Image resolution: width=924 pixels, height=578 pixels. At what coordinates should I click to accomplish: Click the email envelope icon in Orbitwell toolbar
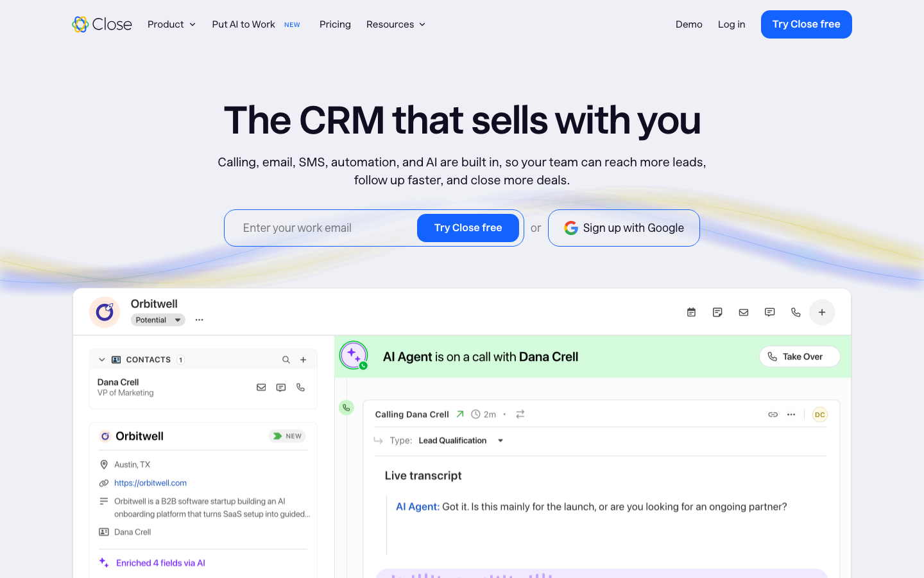tap(744, 312)
